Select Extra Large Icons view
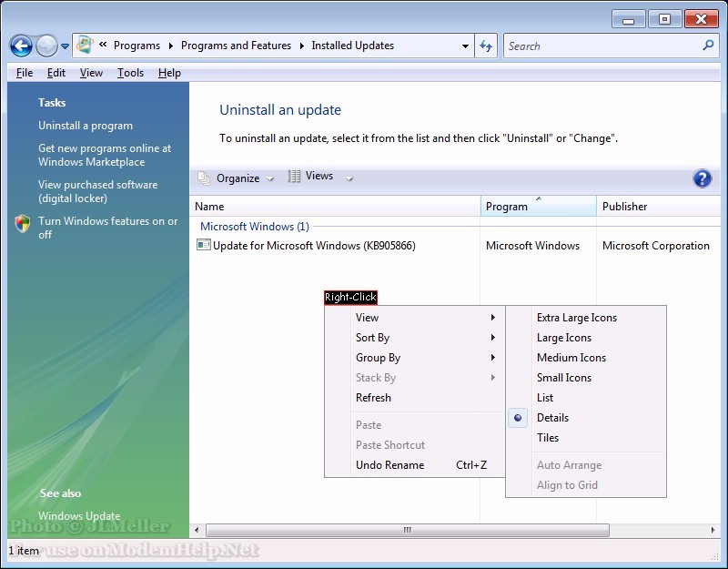 tap(586, 318)
